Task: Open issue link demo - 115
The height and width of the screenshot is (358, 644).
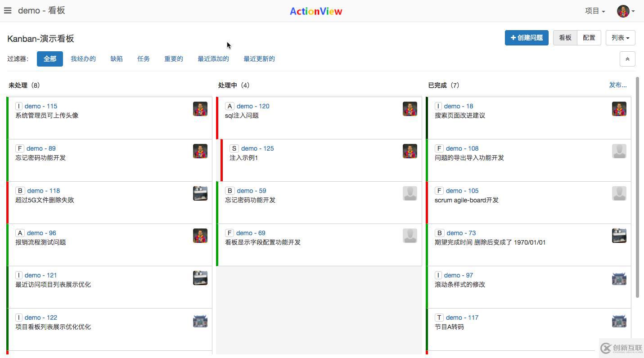Action: [x=41, y=106]
